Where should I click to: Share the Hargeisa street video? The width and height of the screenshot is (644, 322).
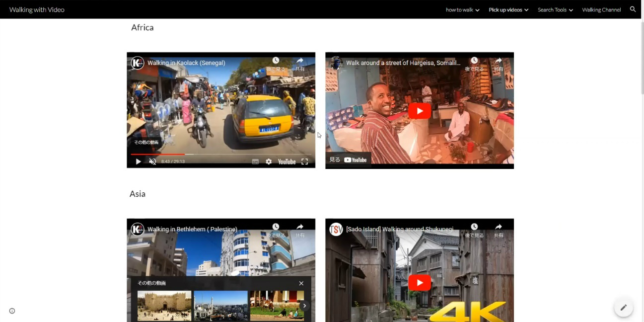coord(498,63)
